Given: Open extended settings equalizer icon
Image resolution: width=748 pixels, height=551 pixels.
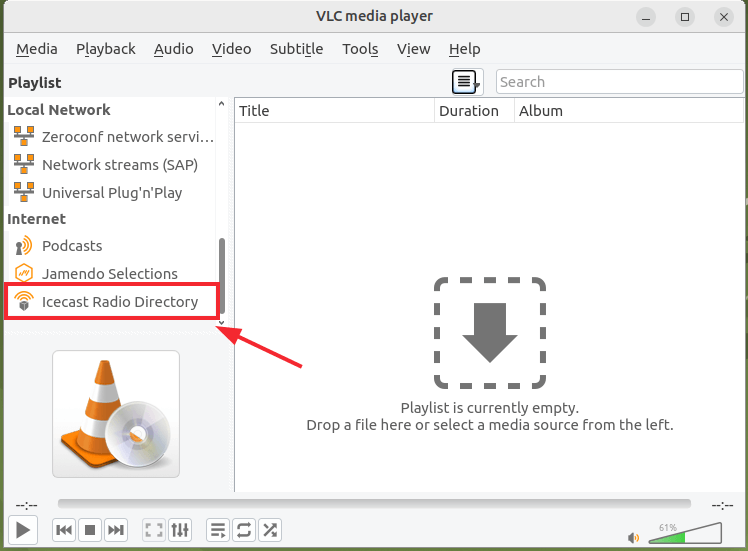Looking at the screenshot, I should 180,530.
